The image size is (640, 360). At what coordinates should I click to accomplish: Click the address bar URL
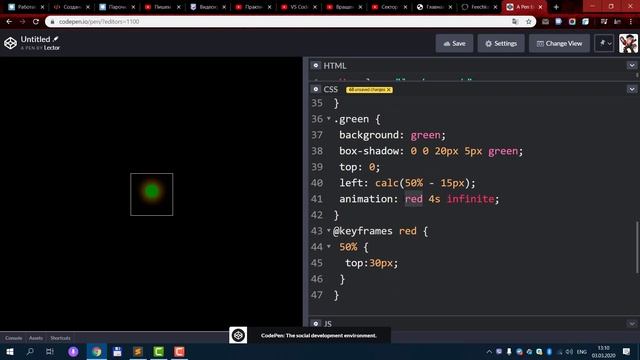[x=99, y=21]
